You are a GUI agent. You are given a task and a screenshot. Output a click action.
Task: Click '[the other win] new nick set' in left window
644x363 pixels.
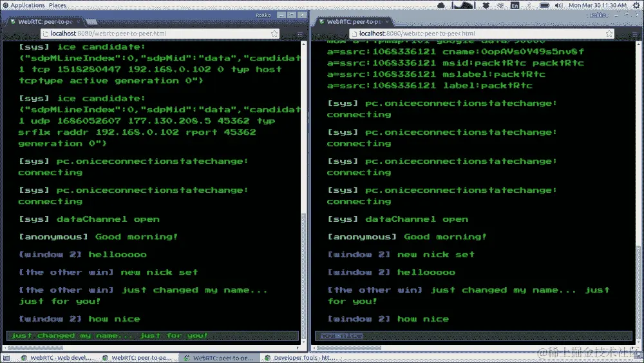click(108, 272)
